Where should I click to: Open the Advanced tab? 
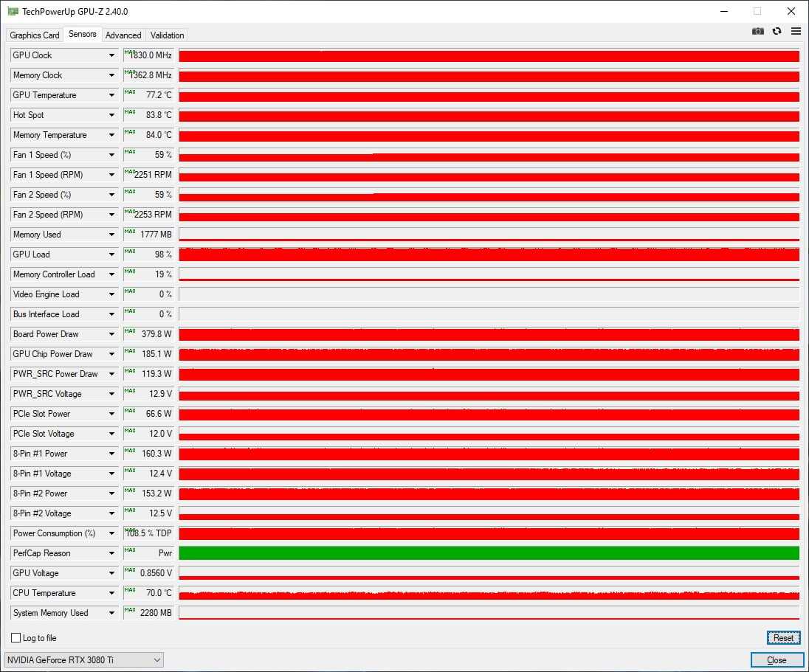pos(123,35)
